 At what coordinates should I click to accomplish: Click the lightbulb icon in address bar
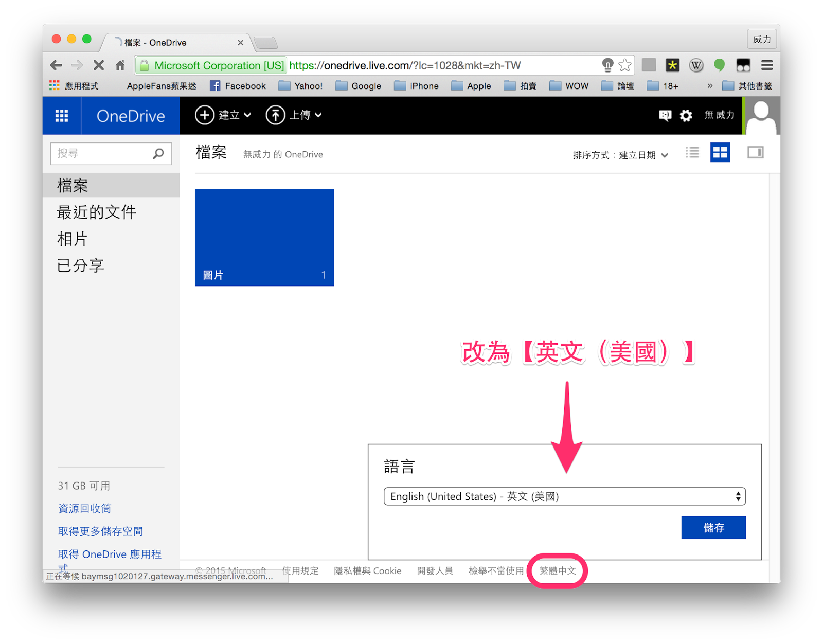click(607, 65)
